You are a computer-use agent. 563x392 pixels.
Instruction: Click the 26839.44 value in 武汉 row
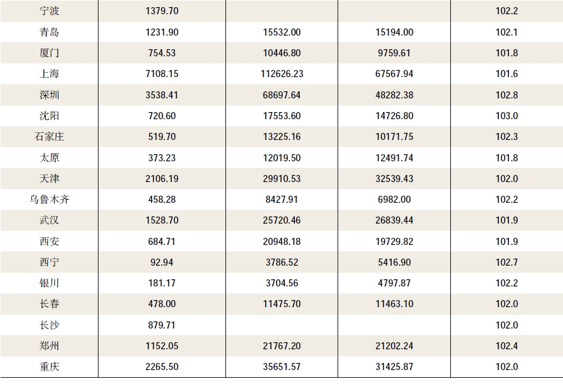(x=395, y=220)
